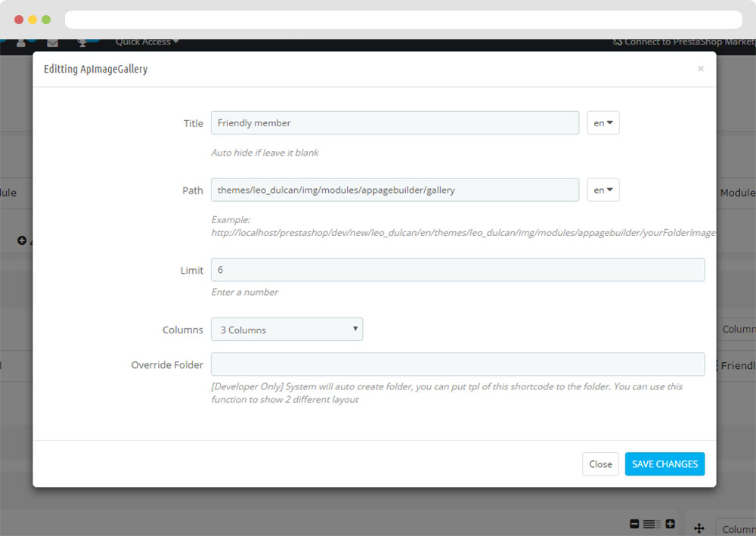
Task: Click the Override Folder field
Action: point(457,364)
